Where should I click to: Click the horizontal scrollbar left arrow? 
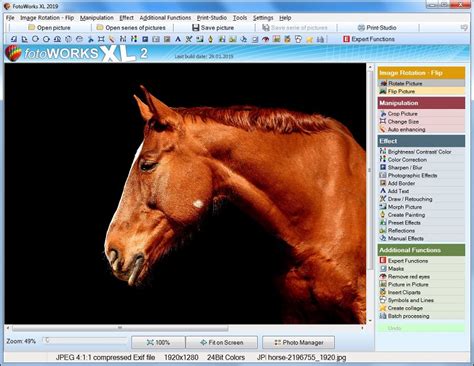coord(8,328)
